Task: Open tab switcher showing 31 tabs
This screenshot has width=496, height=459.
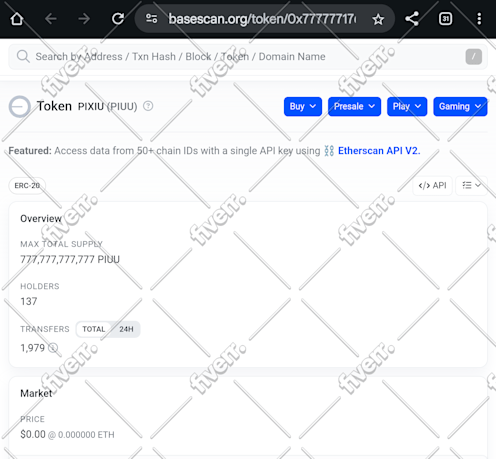Action: click(445, 19)
